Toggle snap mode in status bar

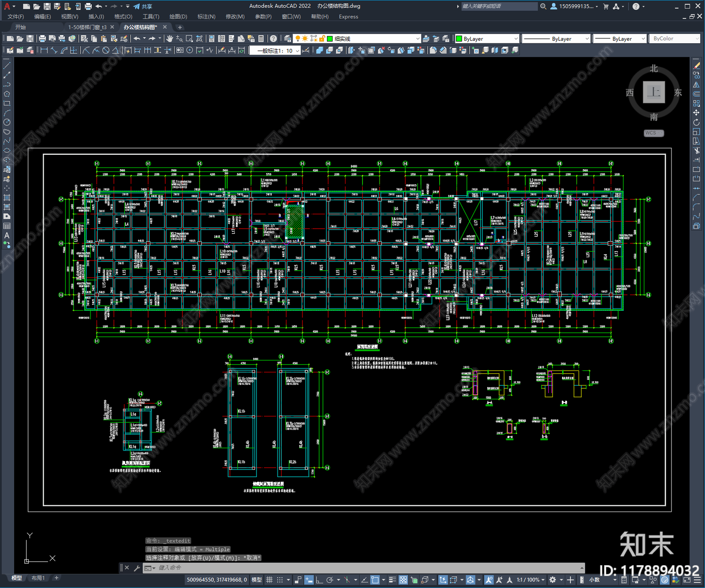pos(279,580)
